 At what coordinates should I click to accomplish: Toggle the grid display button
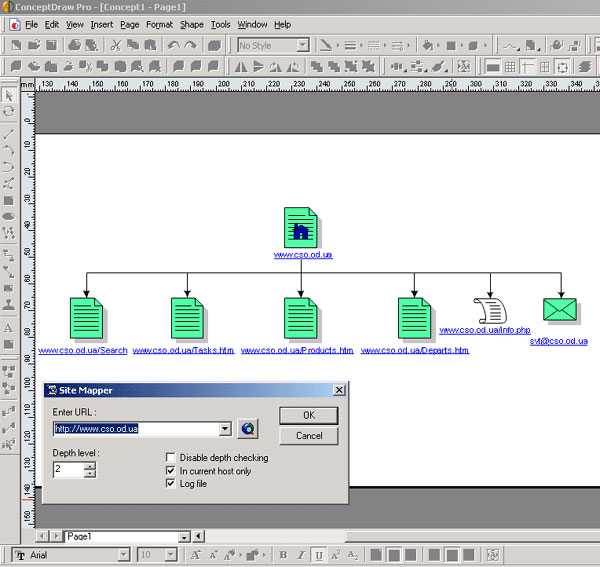pyautogui.click(x=510, y=67)
